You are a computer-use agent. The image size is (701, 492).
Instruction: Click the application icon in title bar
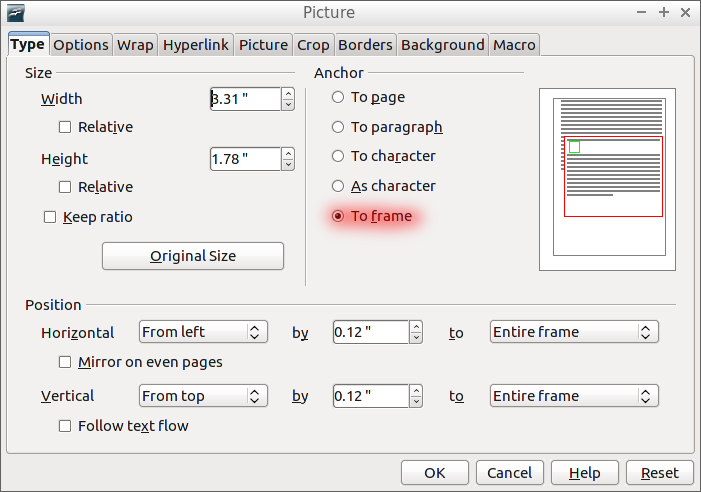[x=16, y=13]
